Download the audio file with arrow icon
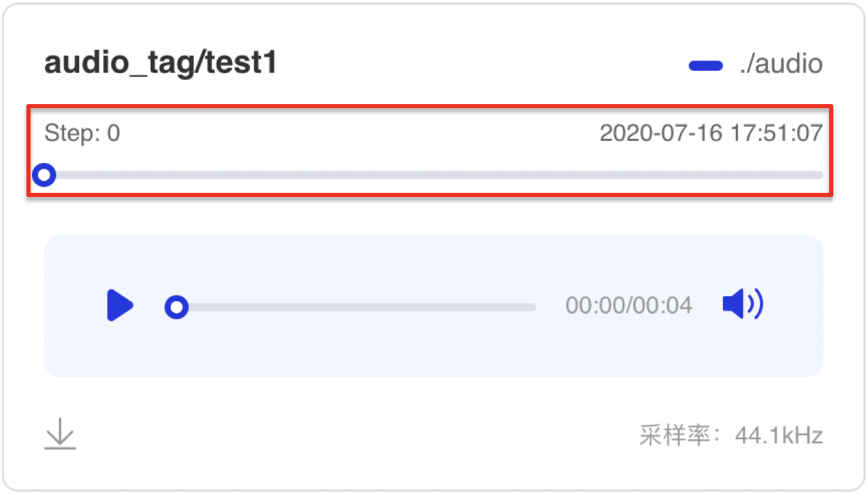 [60, 434]
